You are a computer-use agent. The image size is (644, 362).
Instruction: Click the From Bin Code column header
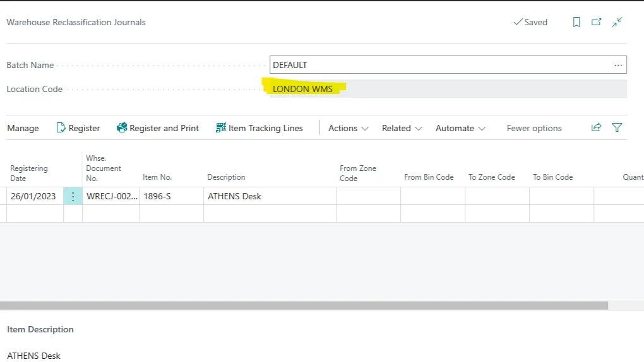tap(429, 177)
